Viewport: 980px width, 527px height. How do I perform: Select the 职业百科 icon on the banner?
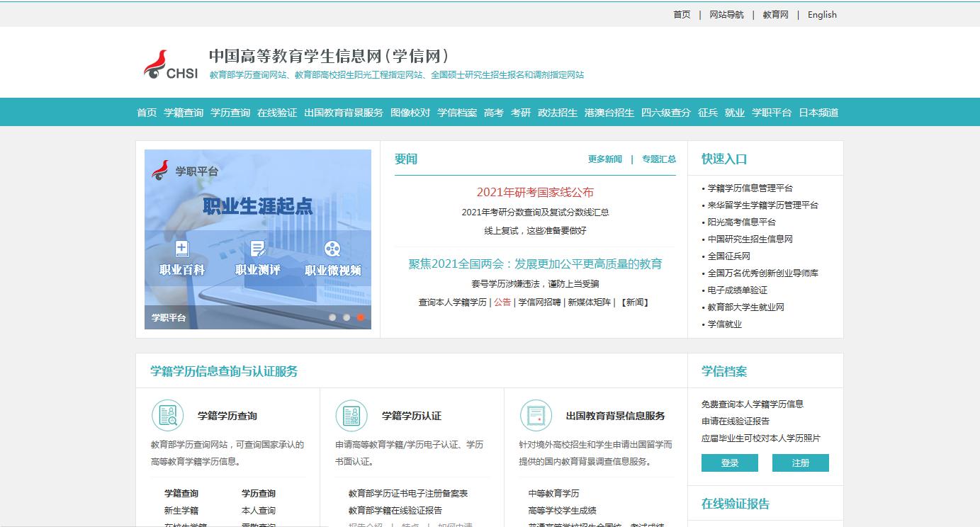[181, 251]
